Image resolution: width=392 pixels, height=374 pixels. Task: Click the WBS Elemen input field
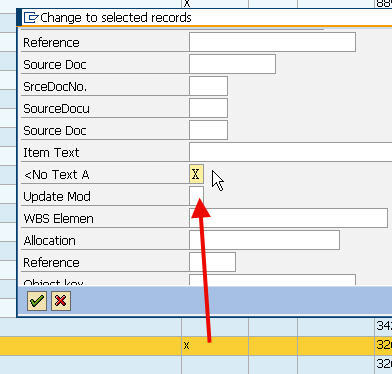click(288, 218)
